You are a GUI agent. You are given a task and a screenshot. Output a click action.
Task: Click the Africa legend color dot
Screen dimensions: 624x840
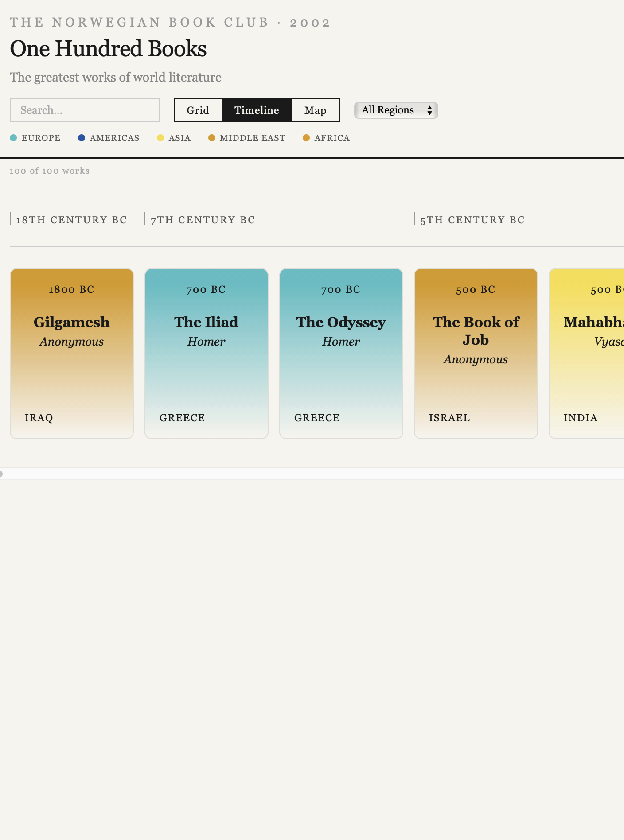coord(306,138)
